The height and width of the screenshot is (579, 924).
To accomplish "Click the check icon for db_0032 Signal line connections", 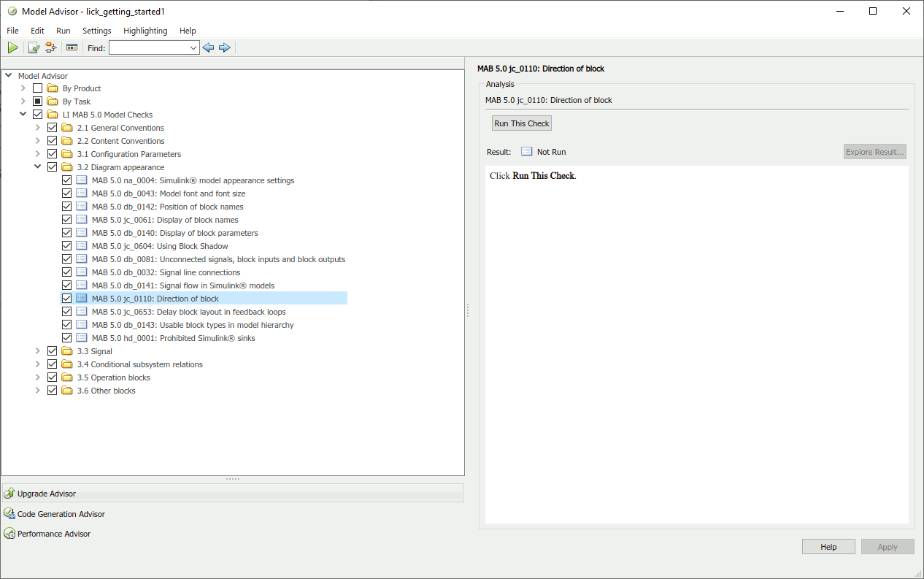I will click(x=82, y=272).
